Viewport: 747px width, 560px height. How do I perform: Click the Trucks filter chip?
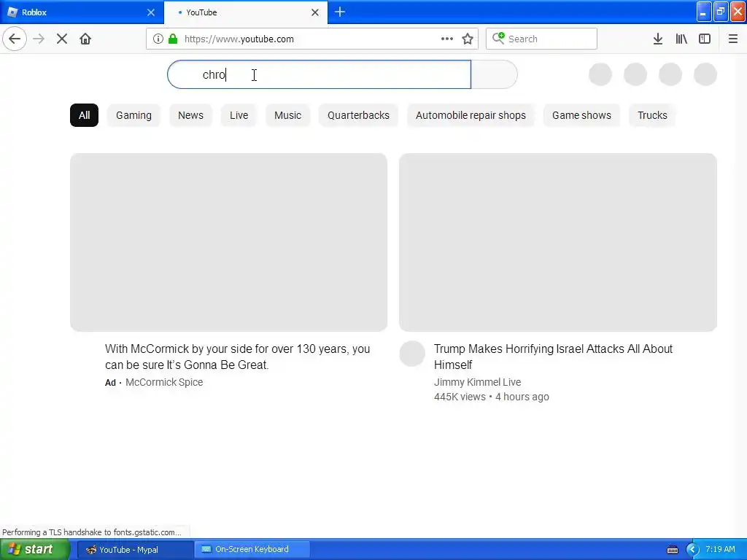pos(653,115)
